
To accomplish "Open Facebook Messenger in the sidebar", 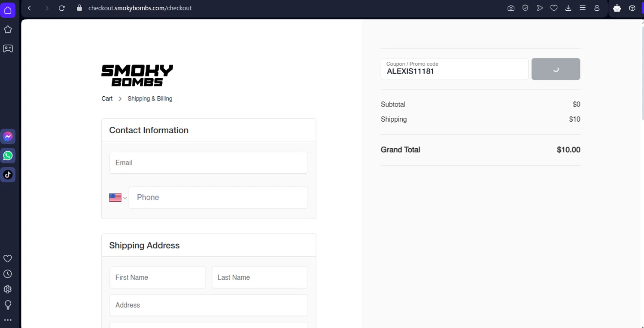I will point(8,137).
